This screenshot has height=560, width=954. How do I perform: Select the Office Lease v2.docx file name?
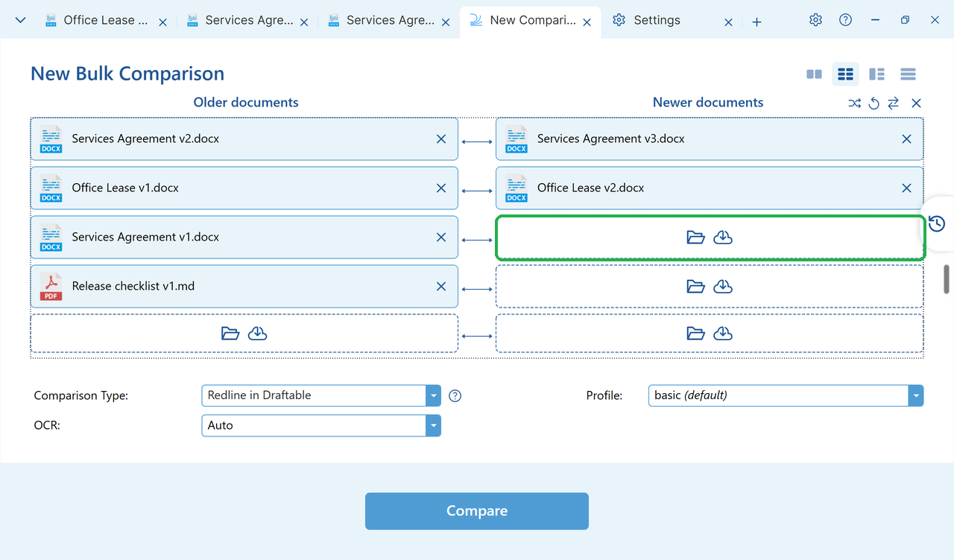(590, 188)
